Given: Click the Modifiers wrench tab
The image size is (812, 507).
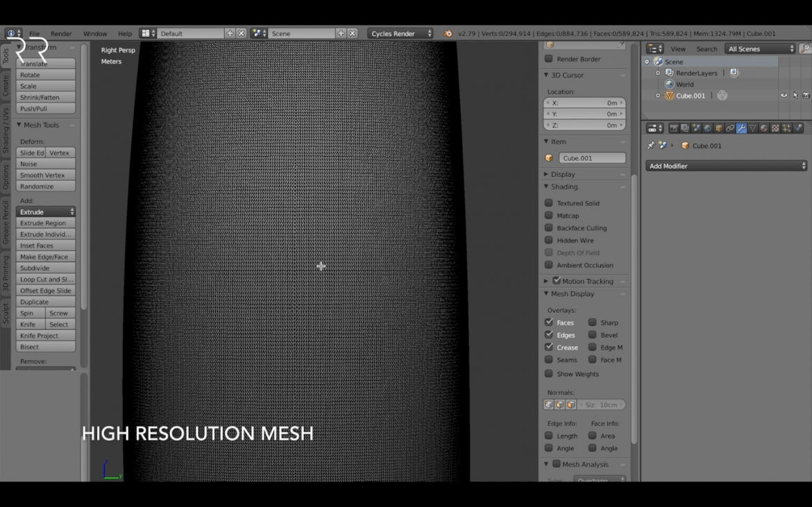Looking at the screenshot, I should coord(740,128).
